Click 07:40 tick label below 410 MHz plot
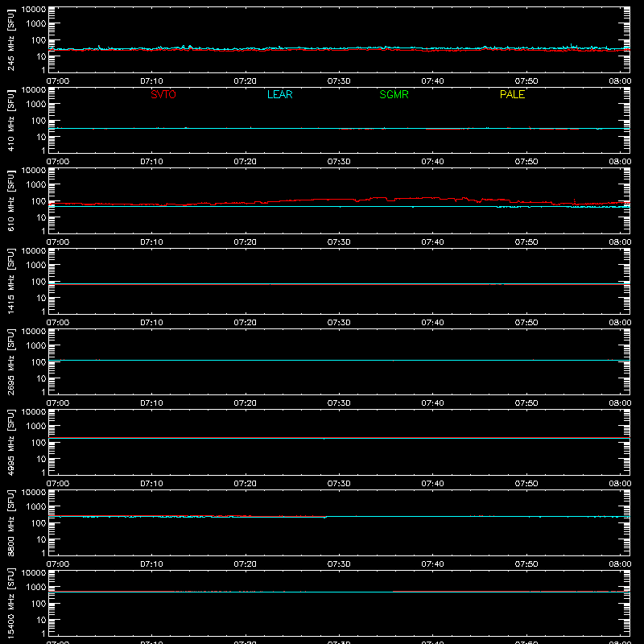The width and height of the screenshot is (644, 644). coord(432,162)
